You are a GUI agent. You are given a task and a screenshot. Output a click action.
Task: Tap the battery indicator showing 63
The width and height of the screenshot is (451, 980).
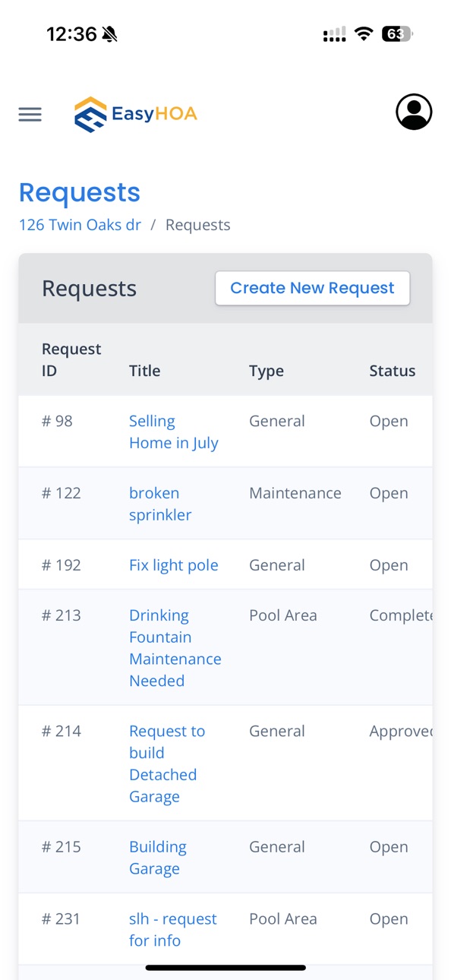click(396, 34)
